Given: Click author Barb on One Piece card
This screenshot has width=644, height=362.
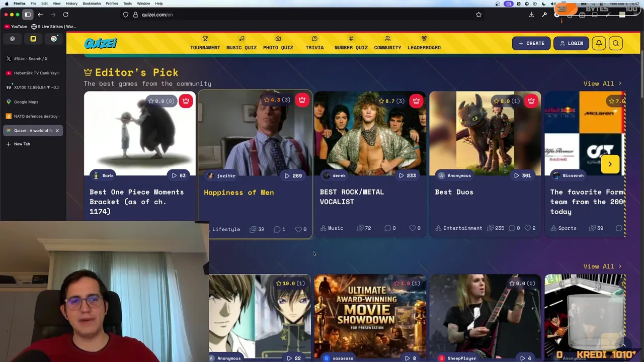Looking at the screenshot, I should pos(103,175).
